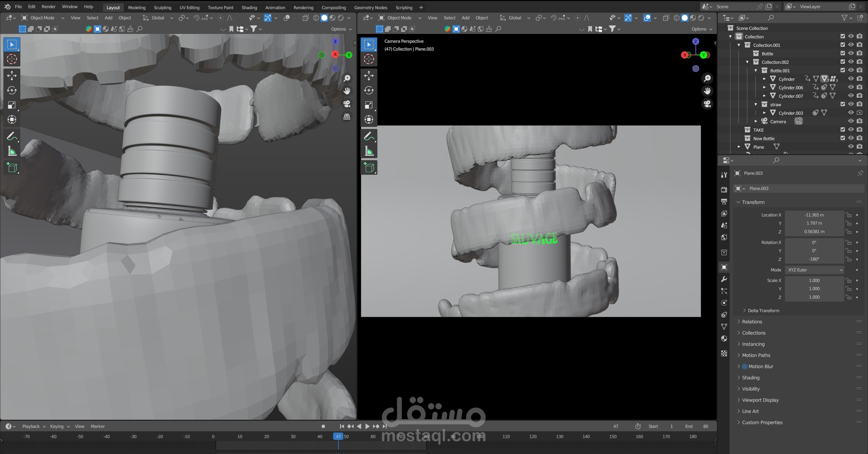Uncheck the TAKE collection checkbox
The image size is (868, 454).
click(x=843, y=130)
